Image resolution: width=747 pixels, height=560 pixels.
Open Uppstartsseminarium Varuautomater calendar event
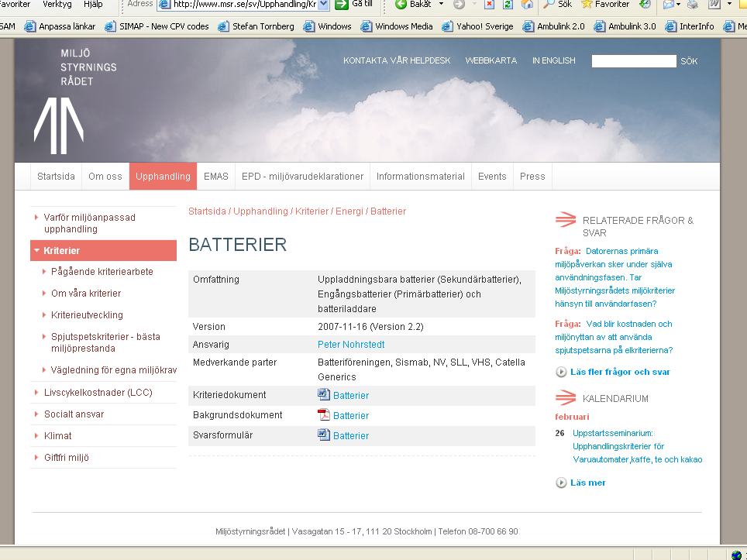click(638, 446)
